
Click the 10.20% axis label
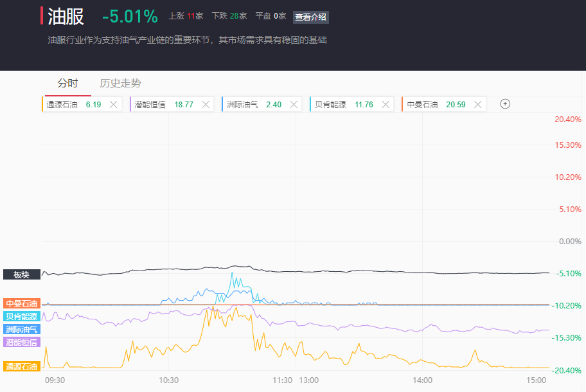pyautogui.click(x=568, y=177)
